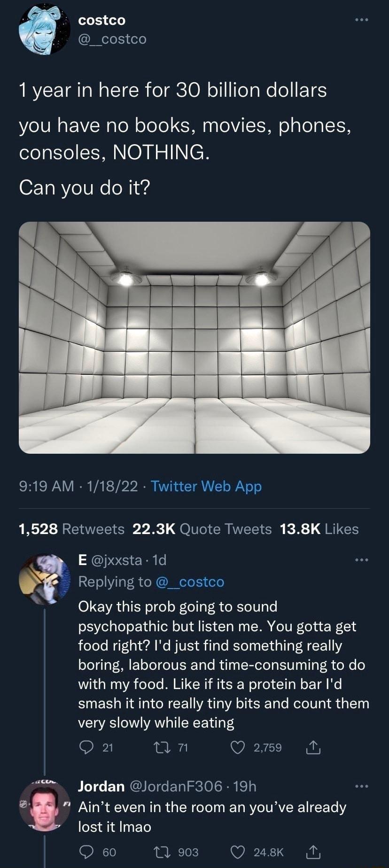Image resolution: width=389 pixels, height=868 pixels.
Task: Open the @__costco mention in E's reply
Action: 190,582
